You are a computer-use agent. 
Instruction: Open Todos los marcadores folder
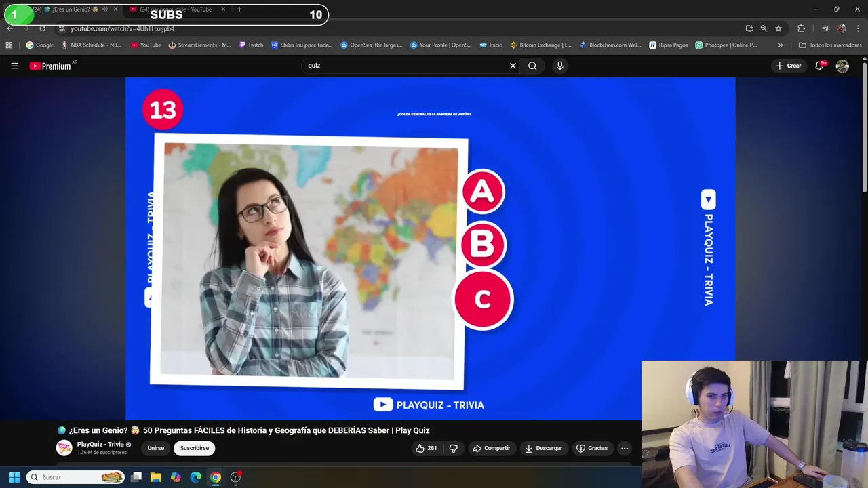coord(830,45)
